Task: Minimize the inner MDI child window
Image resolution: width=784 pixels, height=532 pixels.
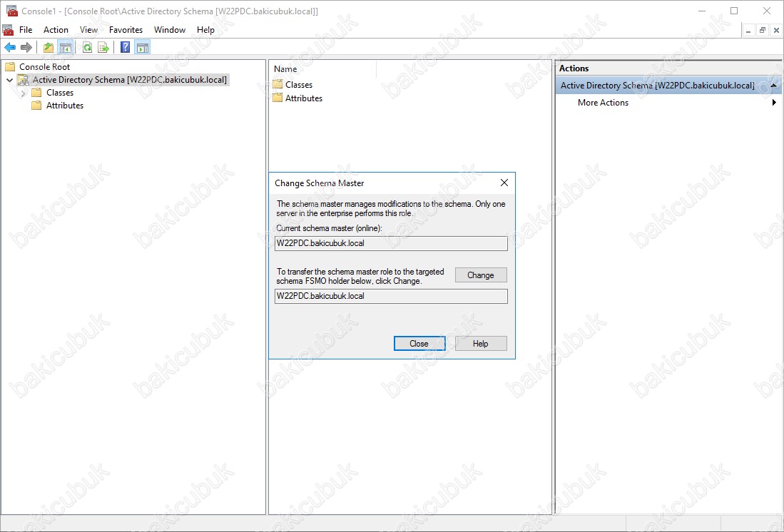Action: click(748, 31)
